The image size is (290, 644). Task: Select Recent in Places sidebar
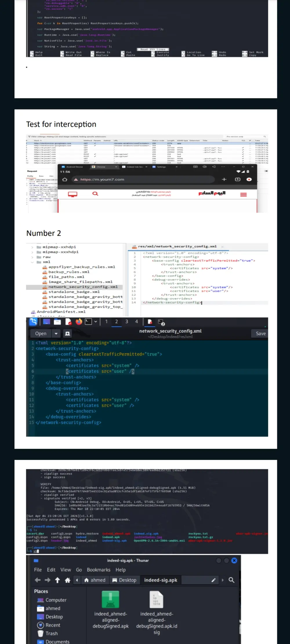coord(49,625)
